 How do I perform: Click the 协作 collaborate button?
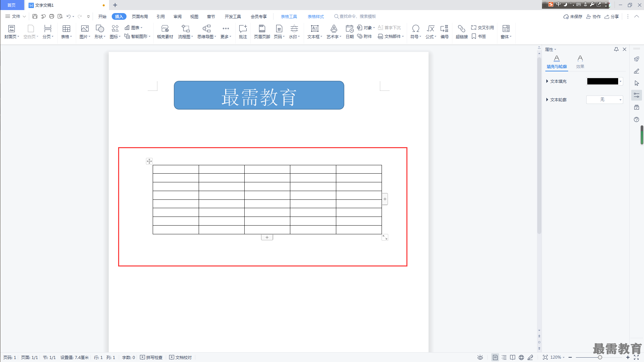point(594,16)
